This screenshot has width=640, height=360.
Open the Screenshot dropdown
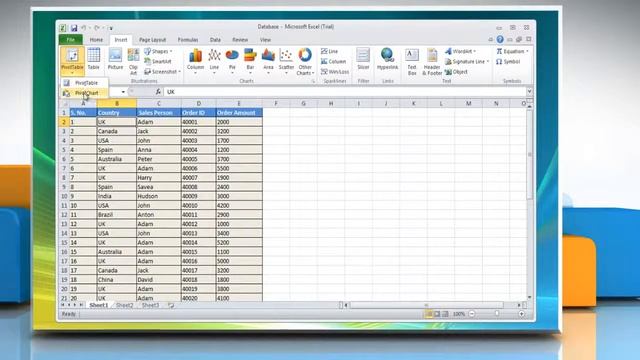[162, 72]
